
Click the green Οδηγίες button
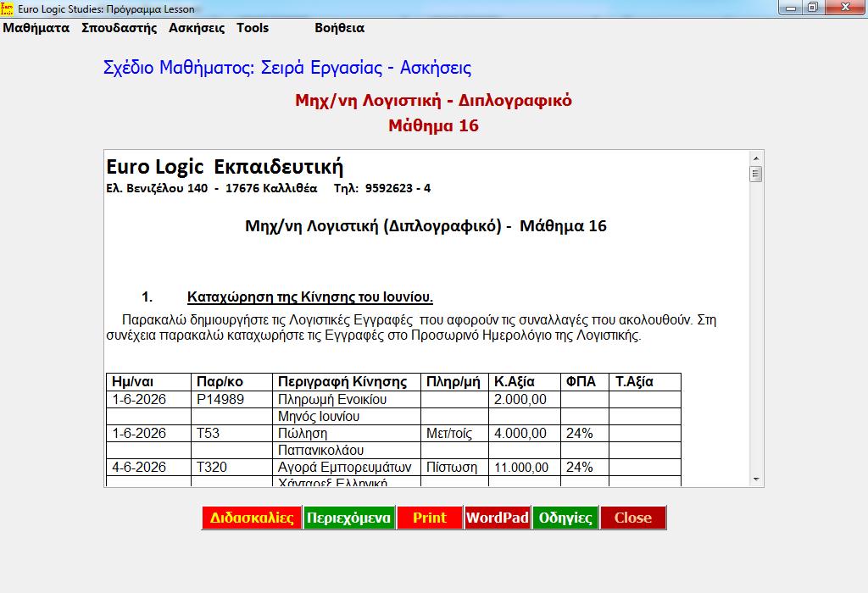(565, 518)
